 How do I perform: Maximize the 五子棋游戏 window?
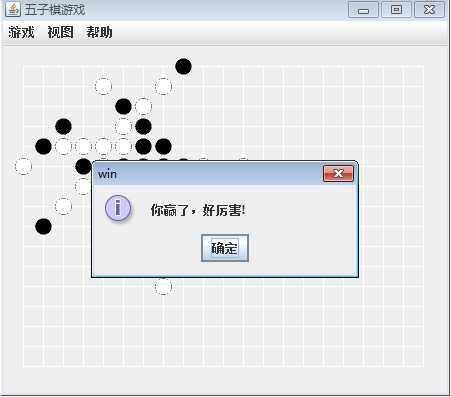pyautogui.click(x=396, y=9)
